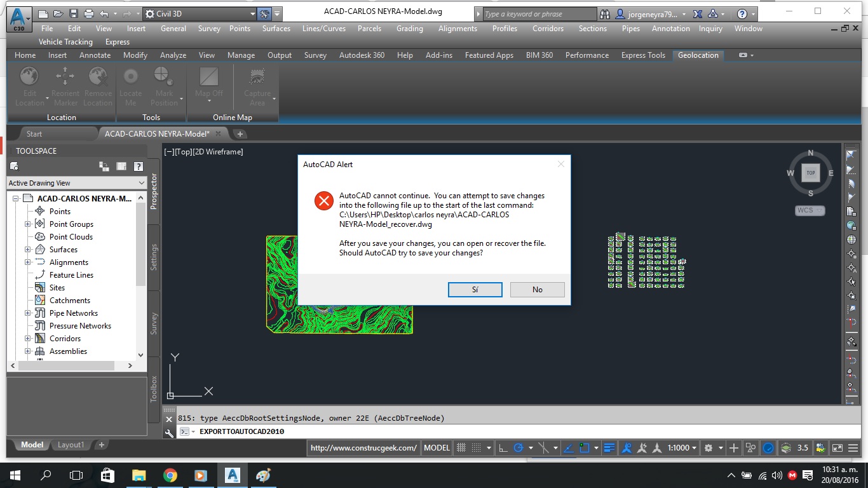Click the Save floppy disk icon
Viewport: 868px width, 488px height.
[x=74, y=13]
